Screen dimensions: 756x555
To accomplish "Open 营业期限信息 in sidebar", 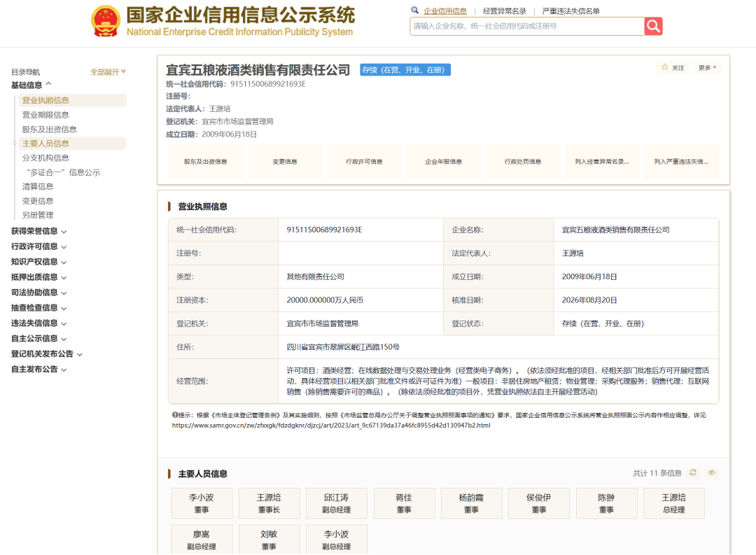I will pos(45,115).
